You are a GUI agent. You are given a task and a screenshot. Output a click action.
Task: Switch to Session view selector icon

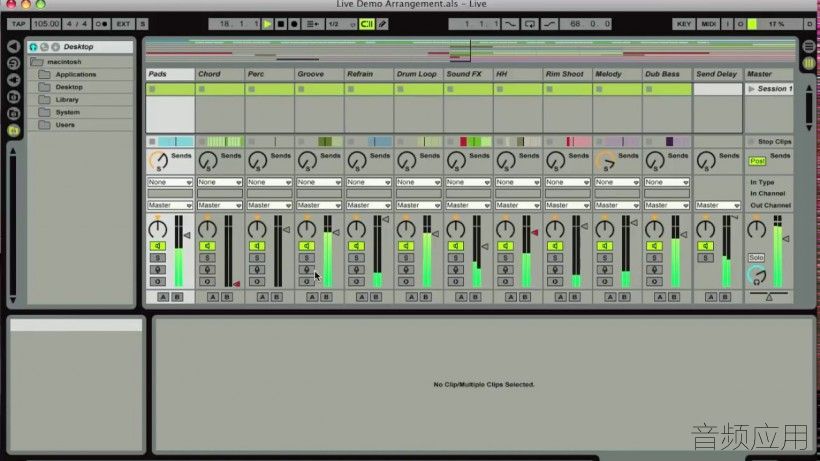808,63
